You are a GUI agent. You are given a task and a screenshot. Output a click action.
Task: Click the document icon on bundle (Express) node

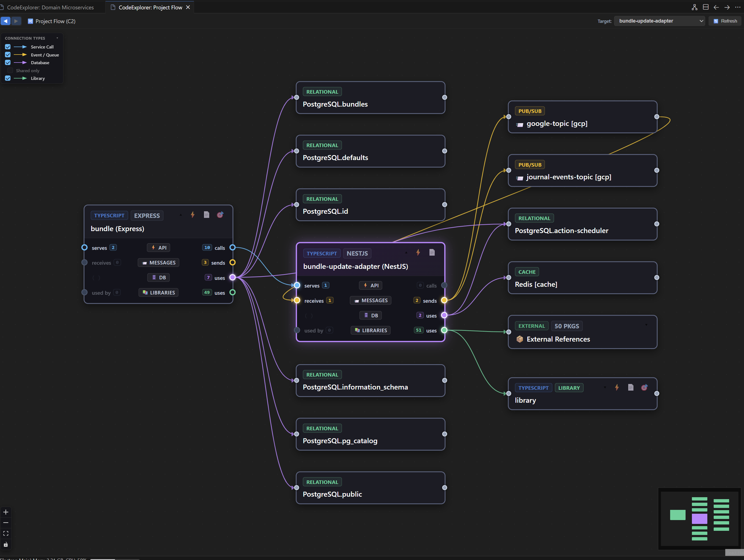206,215
